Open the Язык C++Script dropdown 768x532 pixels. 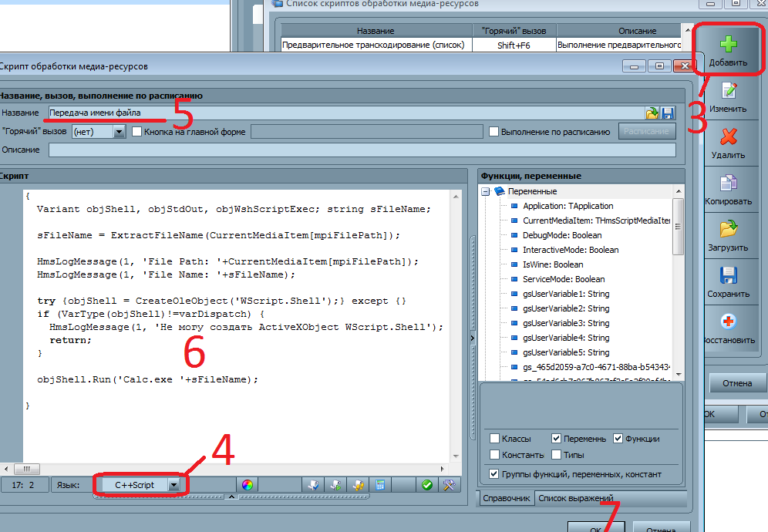[175, 485]
